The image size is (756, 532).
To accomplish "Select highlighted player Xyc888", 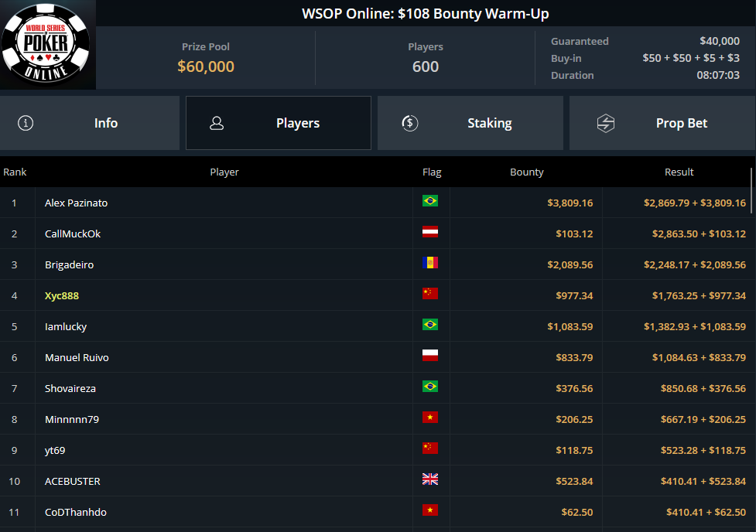I will (62, 295).
